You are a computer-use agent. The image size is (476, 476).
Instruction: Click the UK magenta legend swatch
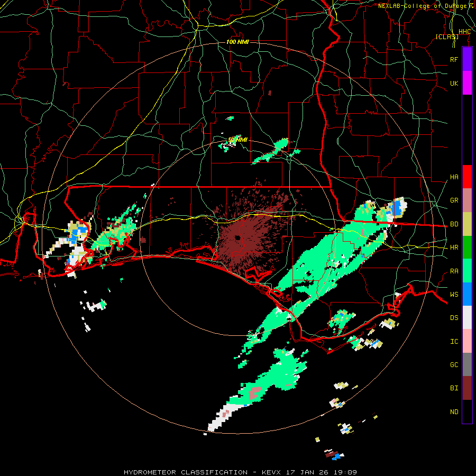tap(467, 83)
